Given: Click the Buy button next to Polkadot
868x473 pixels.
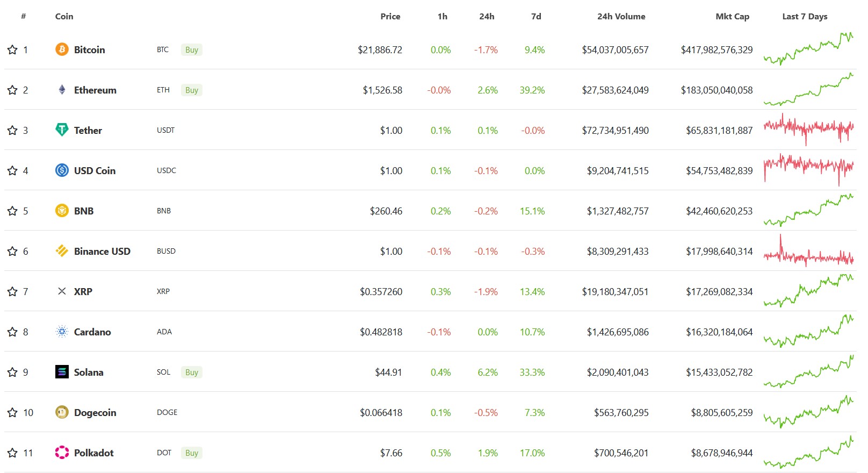Looking at the screenshot, I should coord(192,453).
